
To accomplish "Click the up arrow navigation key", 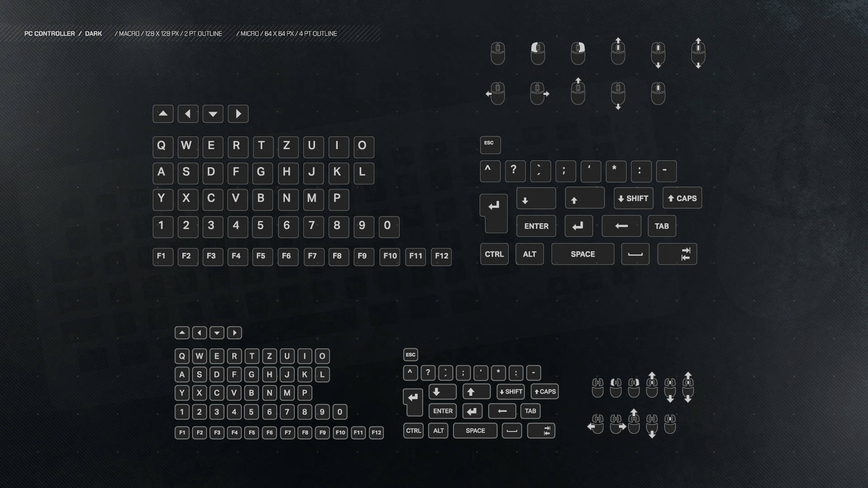I will pyautogui.click(x=163, y=114).
